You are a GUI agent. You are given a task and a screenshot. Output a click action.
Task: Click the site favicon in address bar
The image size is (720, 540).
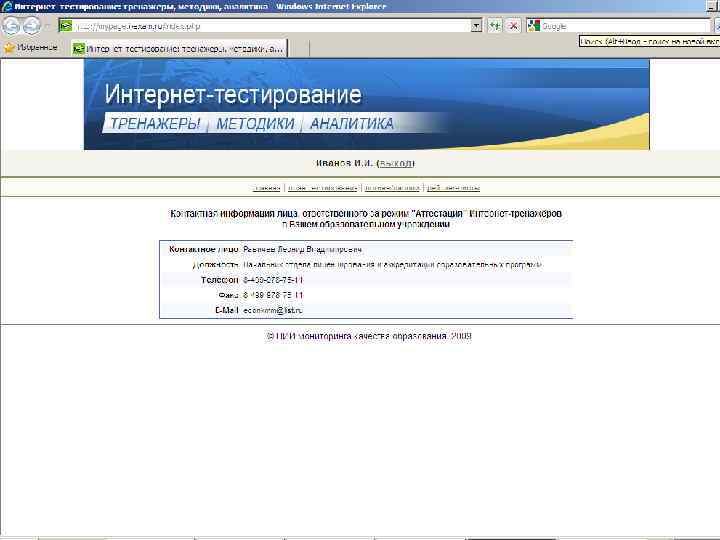click(x=66, y=26)
